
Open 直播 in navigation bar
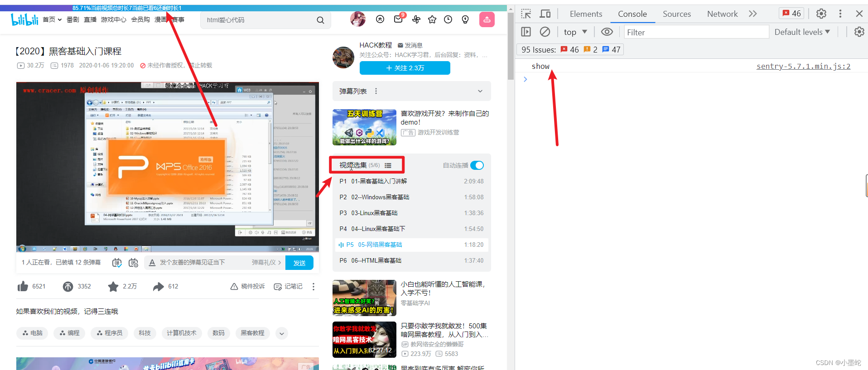click(90, 19)
